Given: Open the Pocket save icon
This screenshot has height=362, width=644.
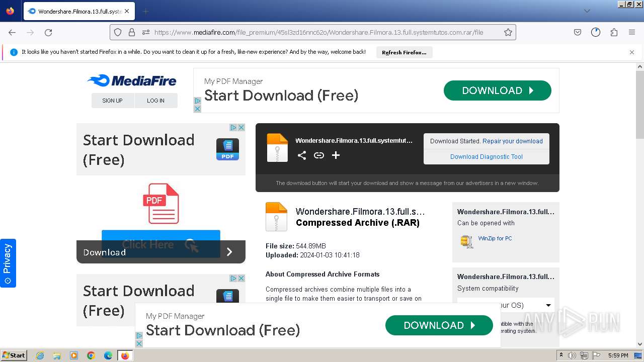Looking at the screenshot, I should [578, 32].
